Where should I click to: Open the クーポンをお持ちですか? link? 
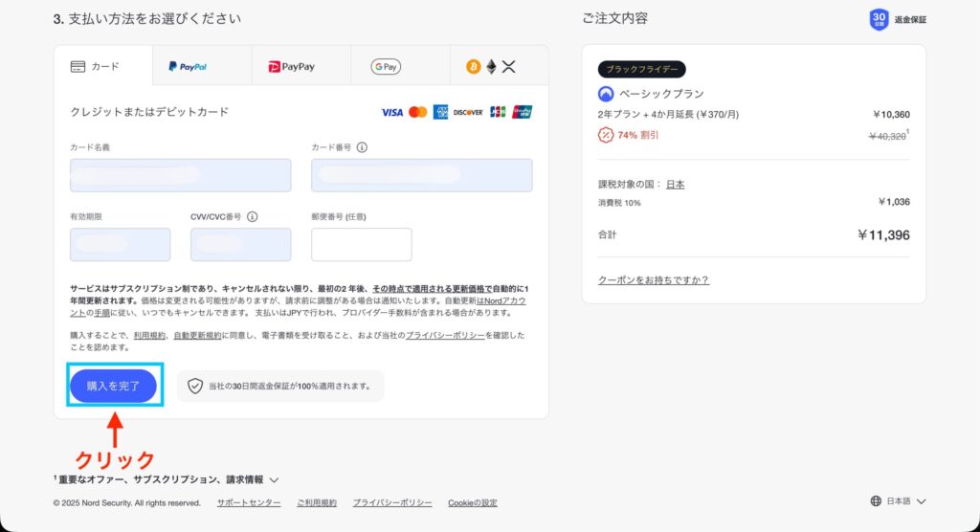(653, 280)
